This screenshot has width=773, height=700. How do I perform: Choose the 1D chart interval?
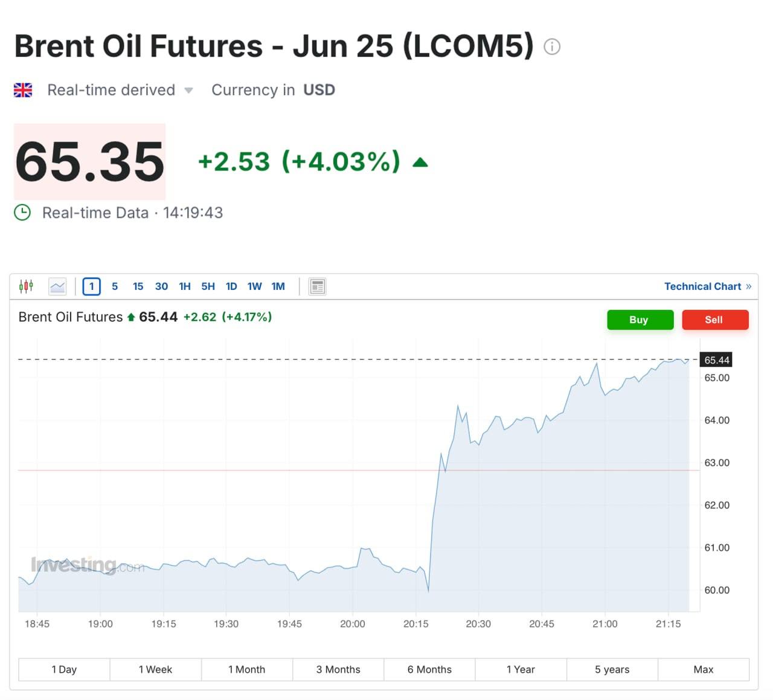coord(231,286)
